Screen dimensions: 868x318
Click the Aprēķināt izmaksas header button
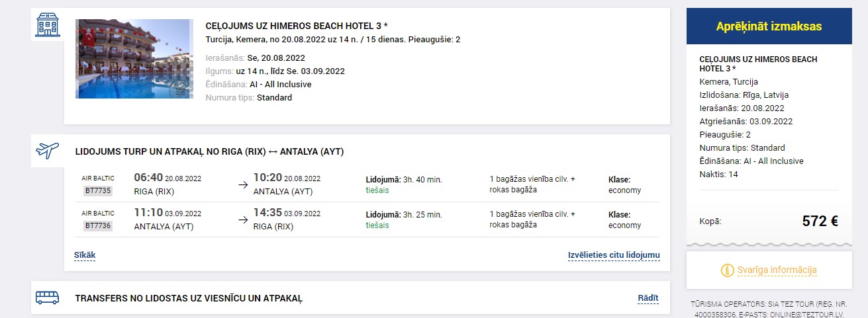click(x=769, y=26)
